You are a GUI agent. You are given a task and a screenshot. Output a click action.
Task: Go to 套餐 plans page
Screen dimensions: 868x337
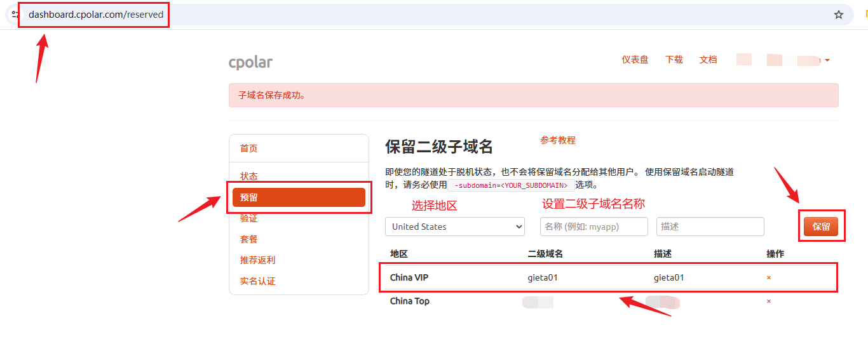(x=249, y=239)
